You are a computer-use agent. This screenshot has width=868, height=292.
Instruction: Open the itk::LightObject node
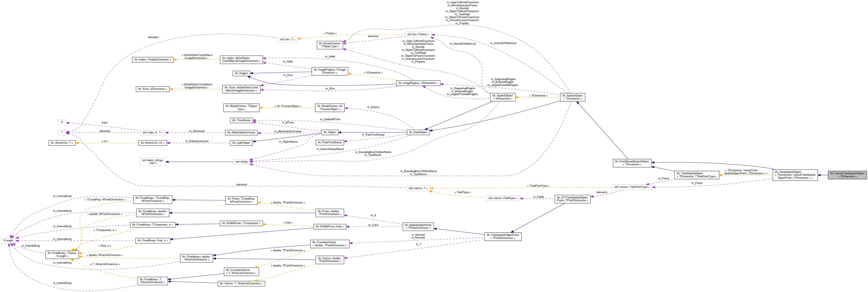[x=241, y=143]
